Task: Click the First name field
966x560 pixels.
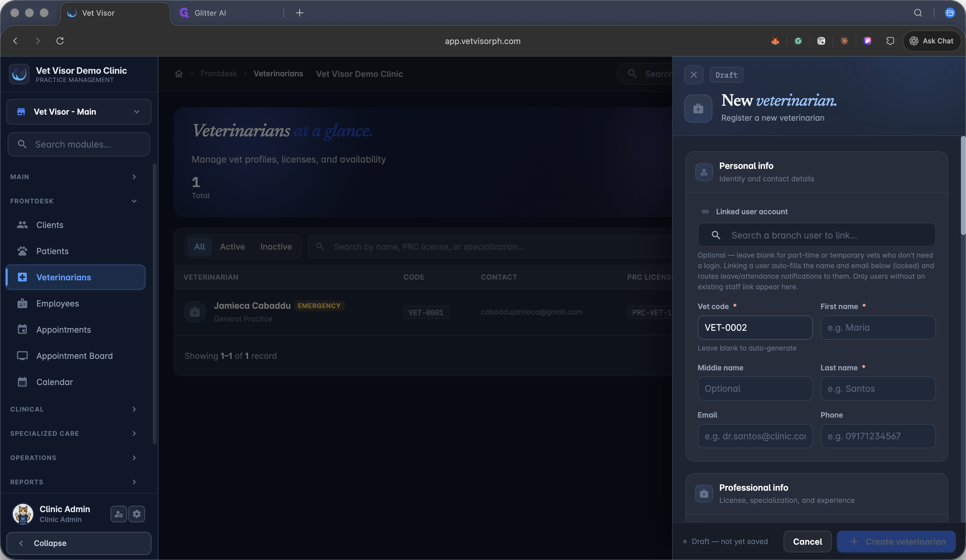Action: pyautogui.click(x=878, y=327)
